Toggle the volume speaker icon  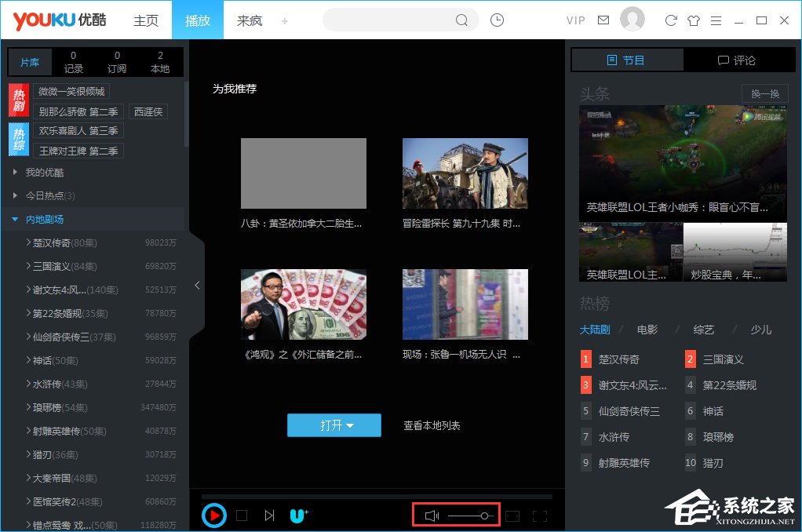pos(431,516)
